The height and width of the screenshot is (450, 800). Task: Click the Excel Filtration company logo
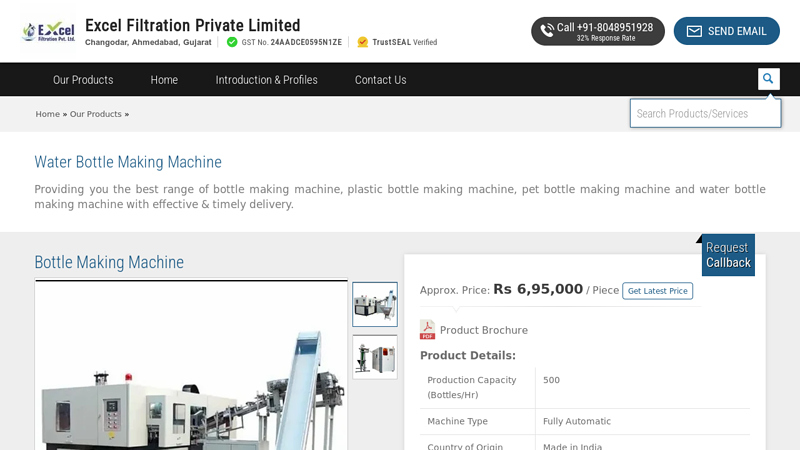tap(48, 32)
